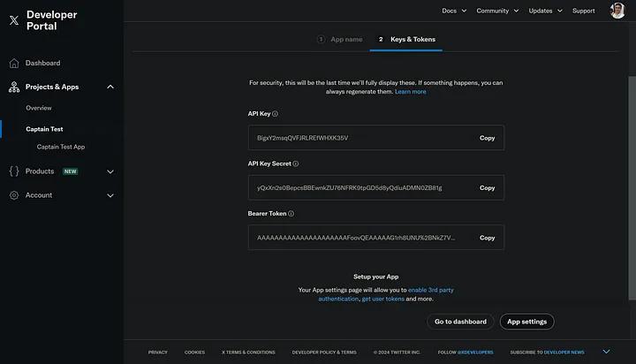Collapse the footer with the chevron
The width and height of the screenshot is (636, 364).
point(606,352)
